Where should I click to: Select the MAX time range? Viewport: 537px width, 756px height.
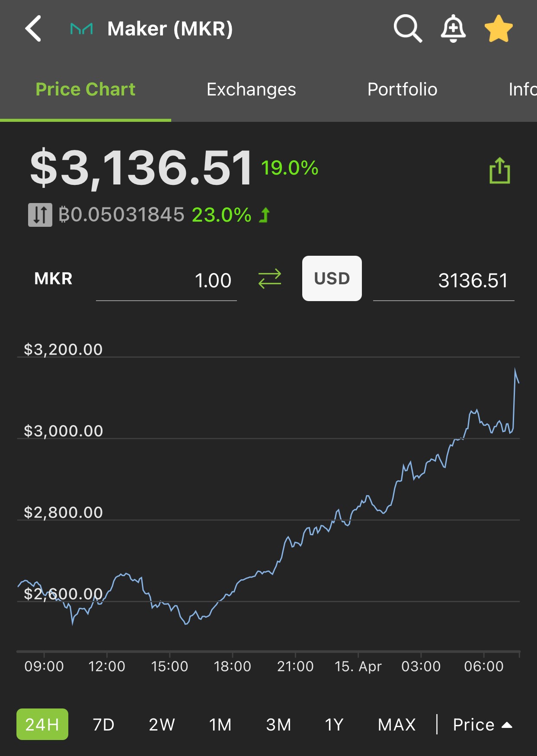(397, 724)
